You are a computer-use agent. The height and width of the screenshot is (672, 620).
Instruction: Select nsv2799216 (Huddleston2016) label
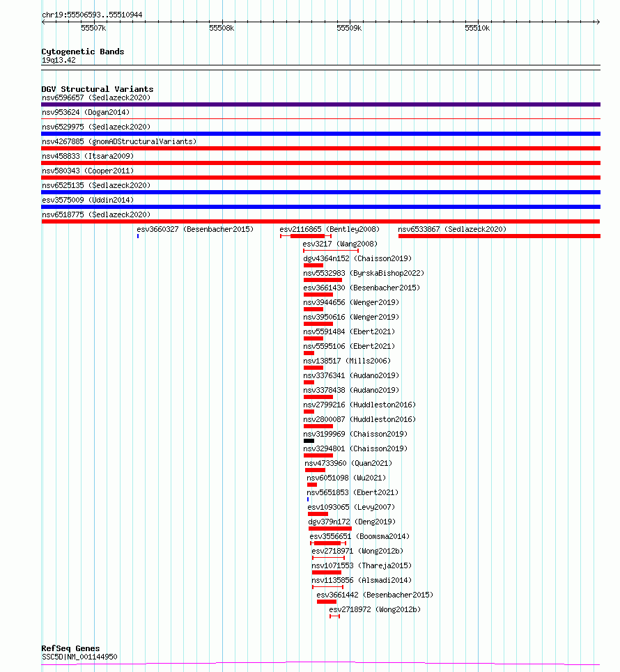(x=359, y=405)
